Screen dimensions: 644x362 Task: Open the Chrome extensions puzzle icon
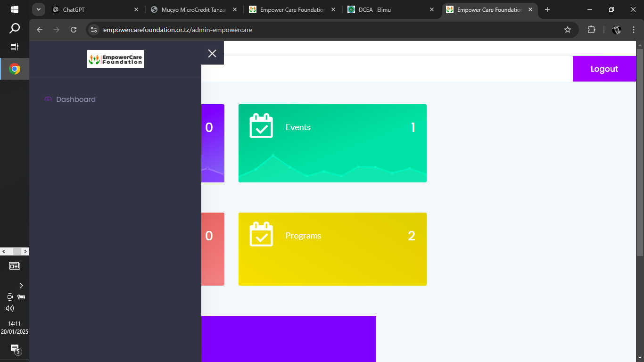click(591, 30)
